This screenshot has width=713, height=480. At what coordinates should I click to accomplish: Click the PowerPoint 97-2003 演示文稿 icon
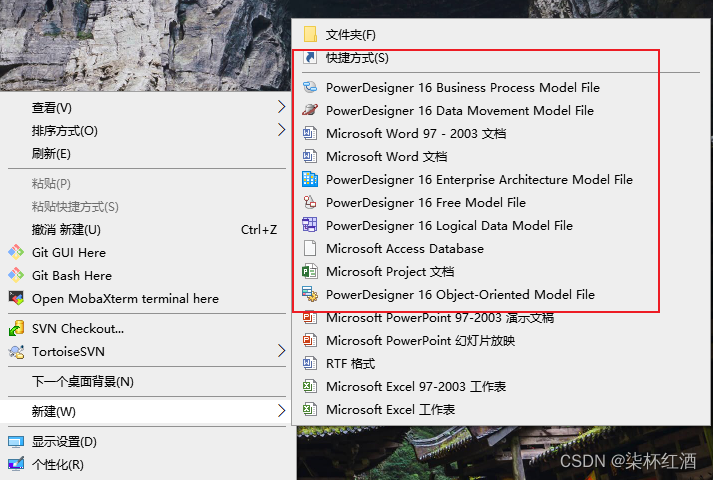click(x=310, y=317)
